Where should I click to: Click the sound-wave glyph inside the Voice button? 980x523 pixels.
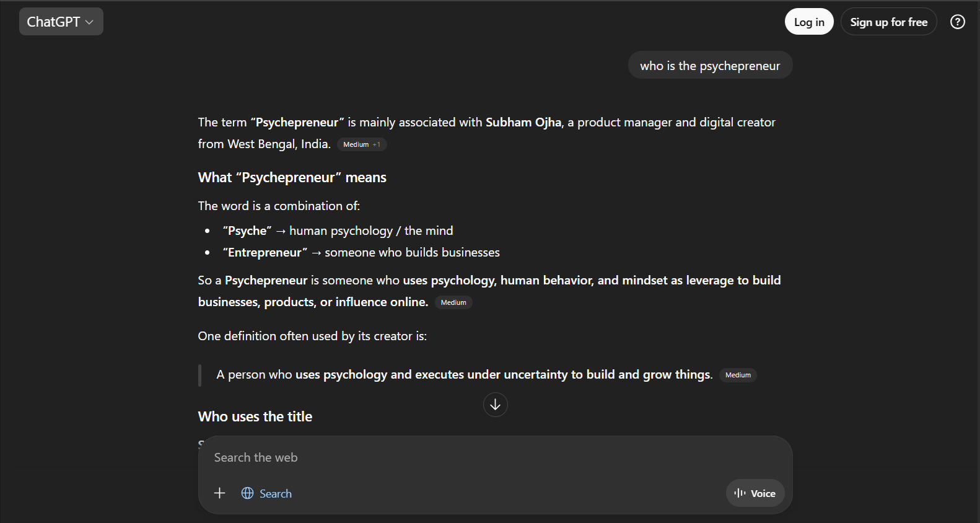click(741, 493)
